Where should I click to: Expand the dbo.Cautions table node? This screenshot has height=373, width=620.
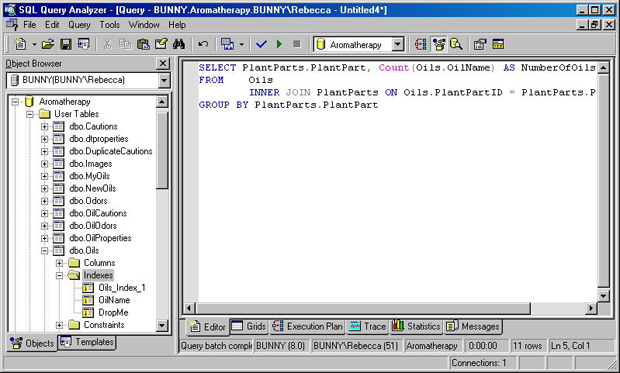[x=44, y=127]
